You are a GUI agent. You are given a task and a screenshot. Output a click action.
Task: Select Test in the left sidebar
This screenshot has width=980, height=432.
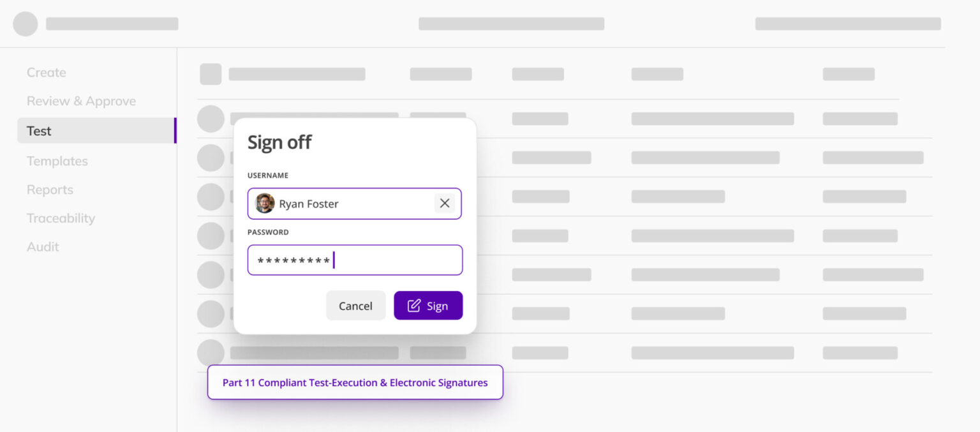(39, 131)
